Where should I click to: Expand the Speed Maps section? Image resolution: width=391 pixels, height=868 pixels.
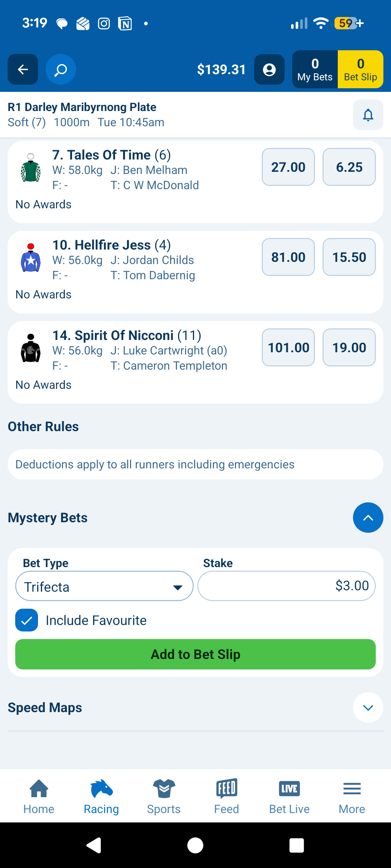[368, 707]
